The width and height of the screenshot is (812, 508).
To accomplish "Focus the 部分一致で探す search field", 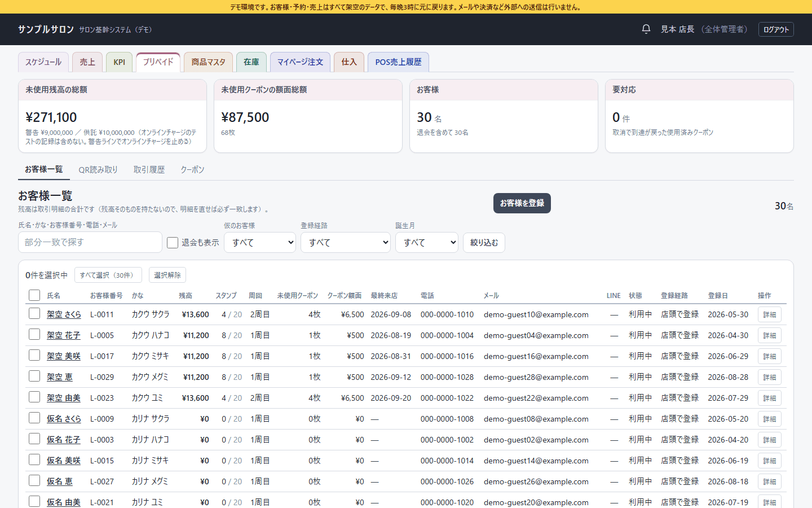I will [90, 242].
